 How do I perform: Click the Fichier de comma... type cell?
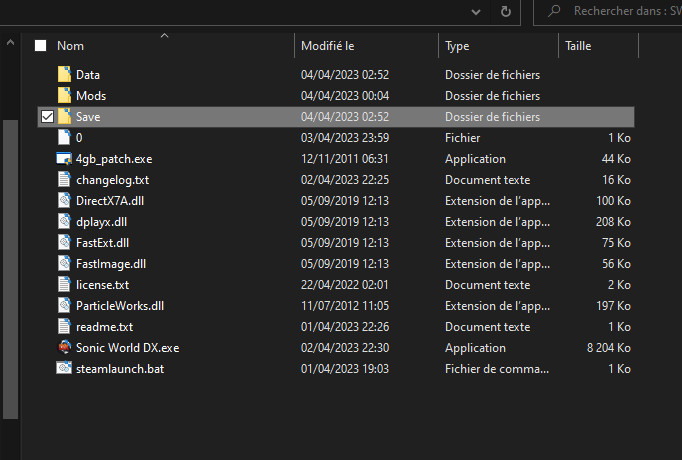click(497, 369)
